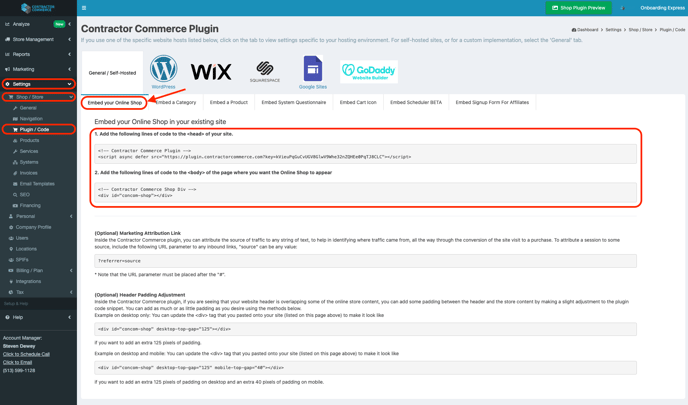688x405 pixels.
Task: Click the Shop Plugin Preview button
Action: pos(578,8)
